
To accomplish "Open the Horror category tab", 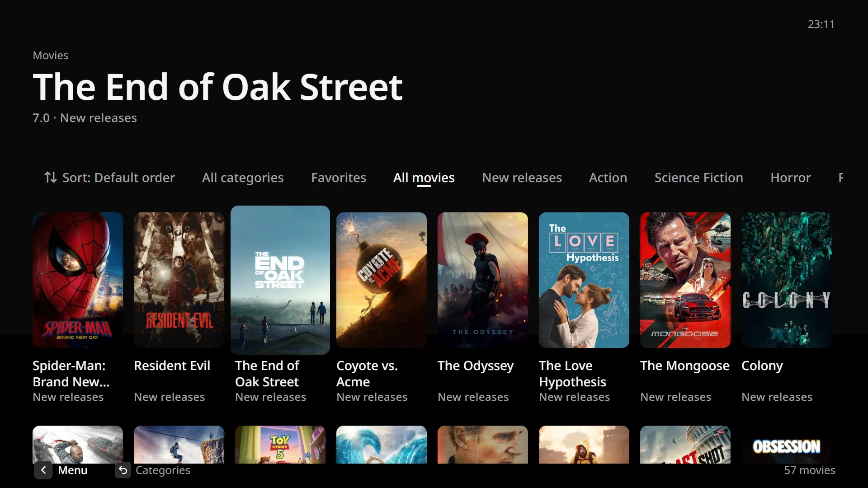I will (790, 178).
